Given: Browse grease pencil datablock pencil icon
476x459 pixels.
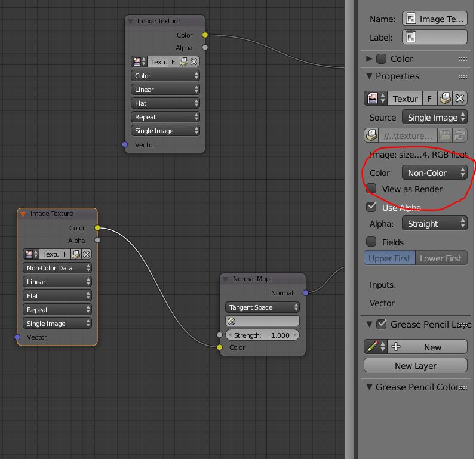Looking at the screenshot, I should point(376,347).
